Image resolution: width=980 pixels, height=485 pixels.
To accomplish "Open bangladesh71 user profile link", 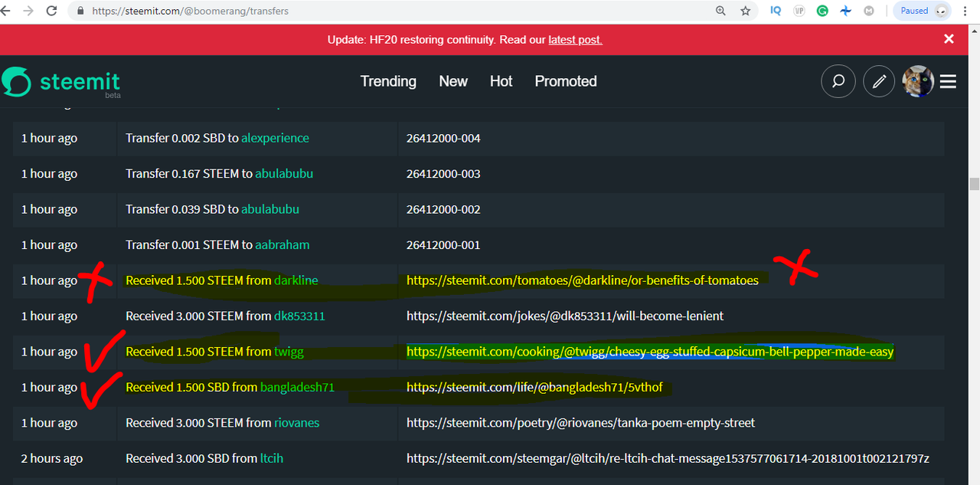I will (x=297, y=387).
